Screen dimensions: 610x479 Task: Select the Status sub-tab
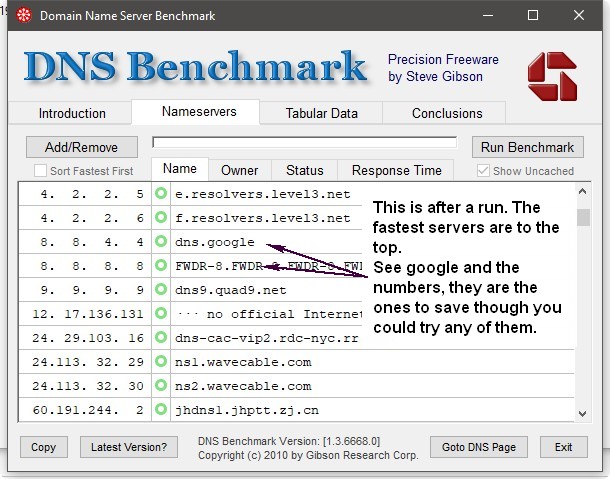(x=305, y=170)
